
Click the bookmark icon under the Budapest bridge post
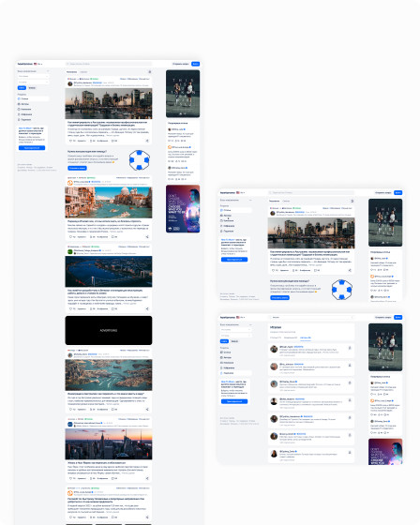[x=91, y=308]
